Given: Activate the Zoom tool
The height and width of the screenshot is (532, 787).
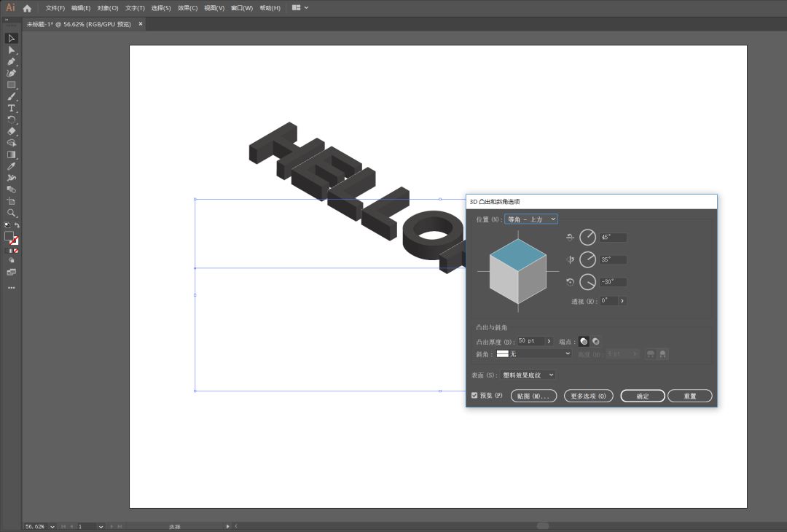Looking at the screenshot, I should coord(11,213).
